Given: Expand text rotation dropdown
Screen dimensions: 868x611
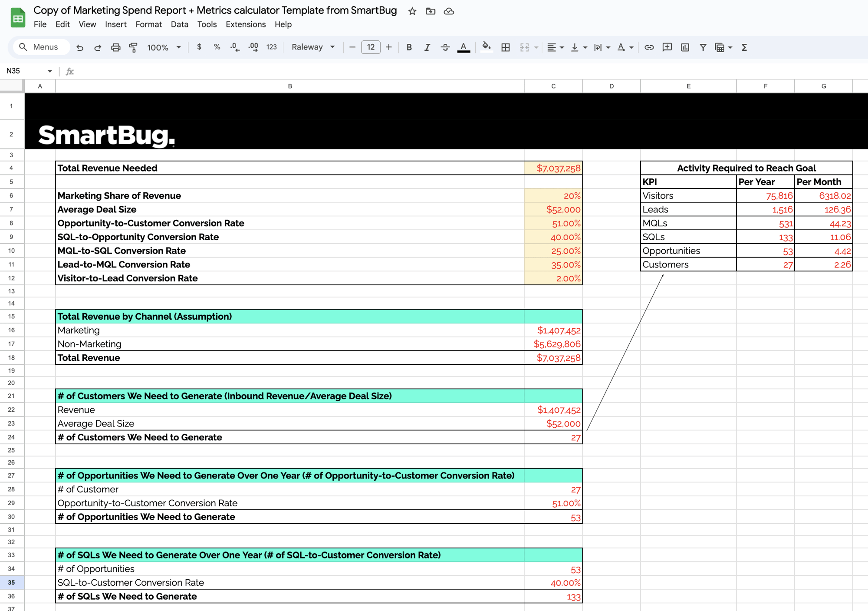Looking at the screenshot, I should coord(631,47).
